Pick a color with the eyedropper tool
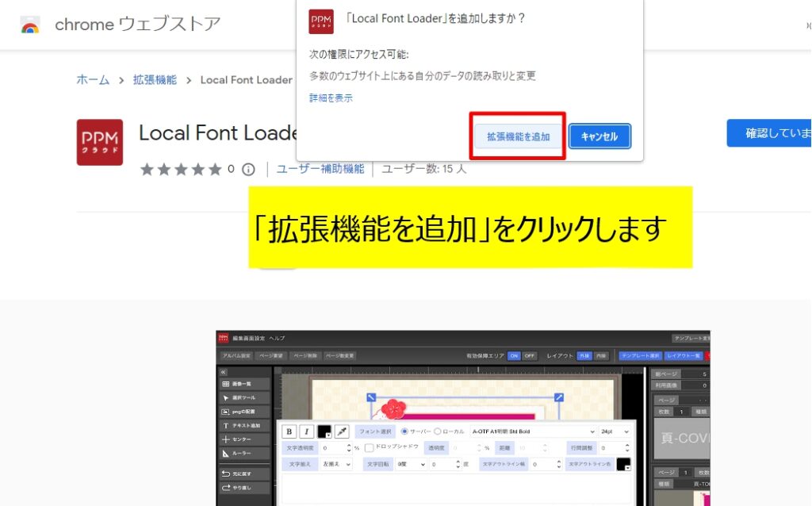Image resolution: width=812 pixels, height=506 pixels. 342,431
